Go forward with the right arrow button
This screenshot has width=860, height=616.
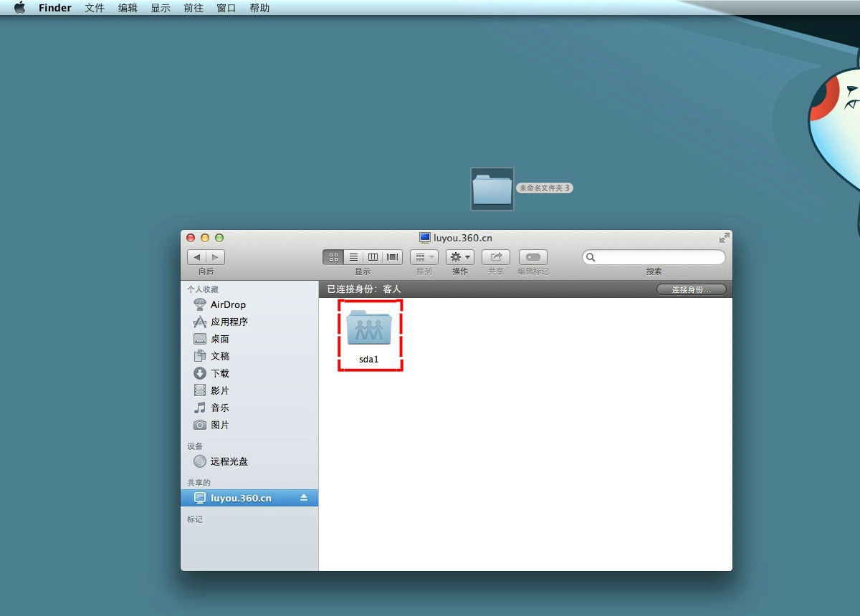[215, 257]
